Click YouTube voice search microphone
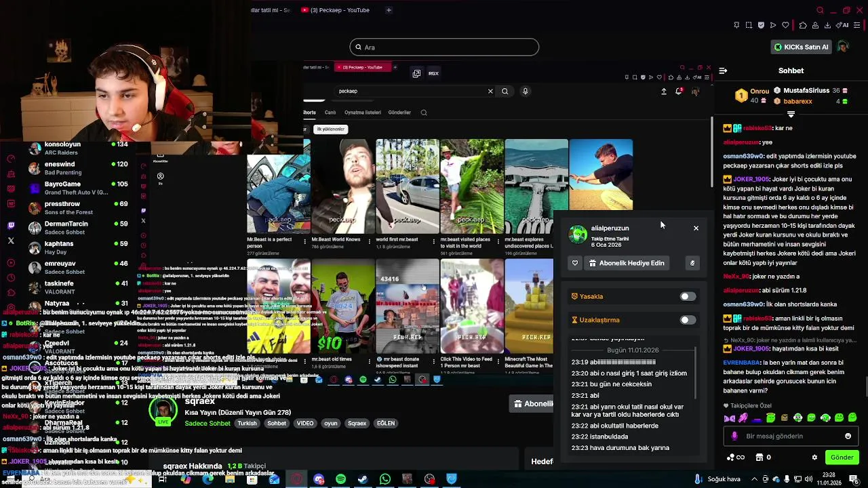The height and width of the screenshot is (488, 868). tap(525, 91)
